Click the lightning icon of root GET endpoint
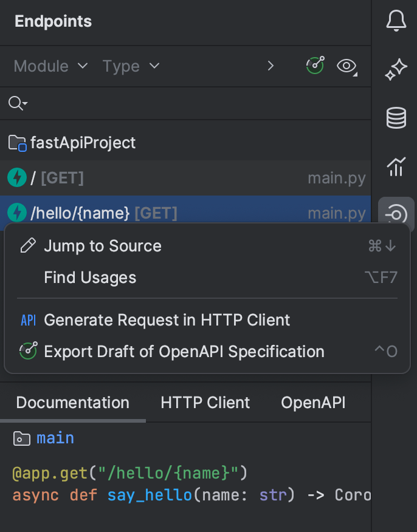Screen dimensions: 417x532 pos(16,178)
